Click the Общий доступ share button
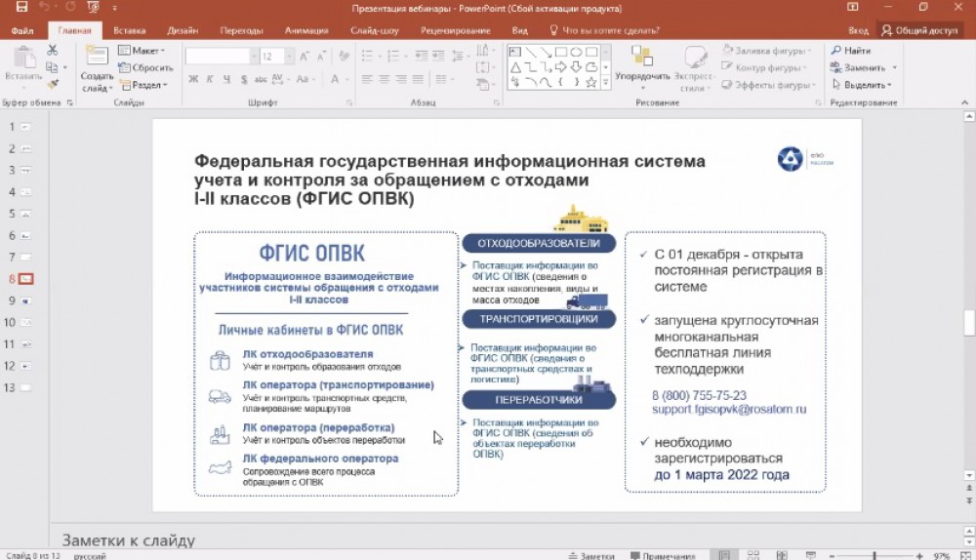This screenshot has height=560, width=976. click(920, 30)
